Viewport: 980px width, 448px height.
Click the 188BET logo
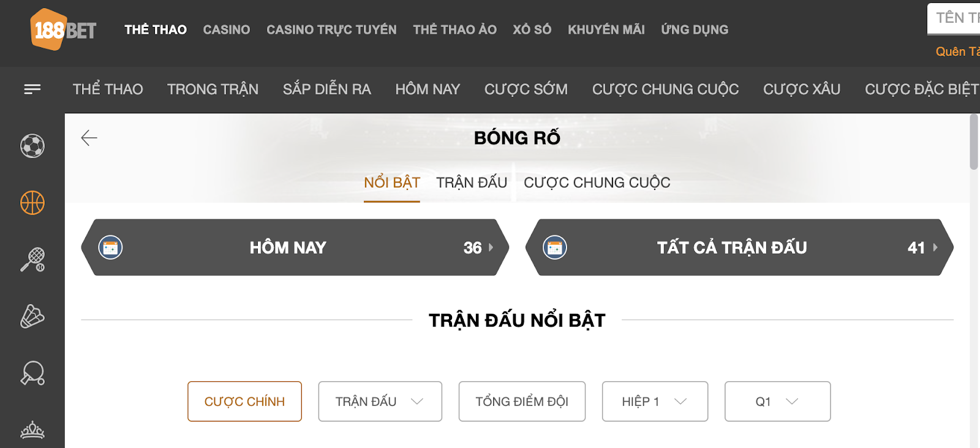click(63, 29)
